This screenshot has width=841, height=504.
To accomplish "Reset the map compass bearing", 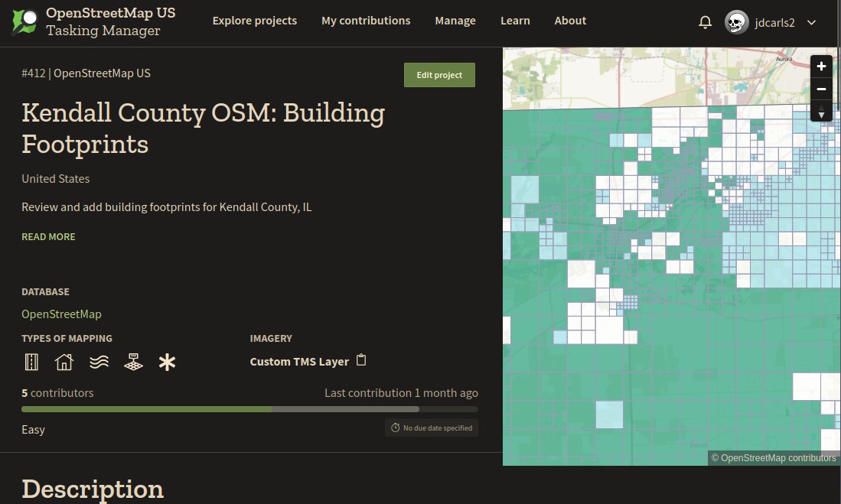I will pos(821,113).
